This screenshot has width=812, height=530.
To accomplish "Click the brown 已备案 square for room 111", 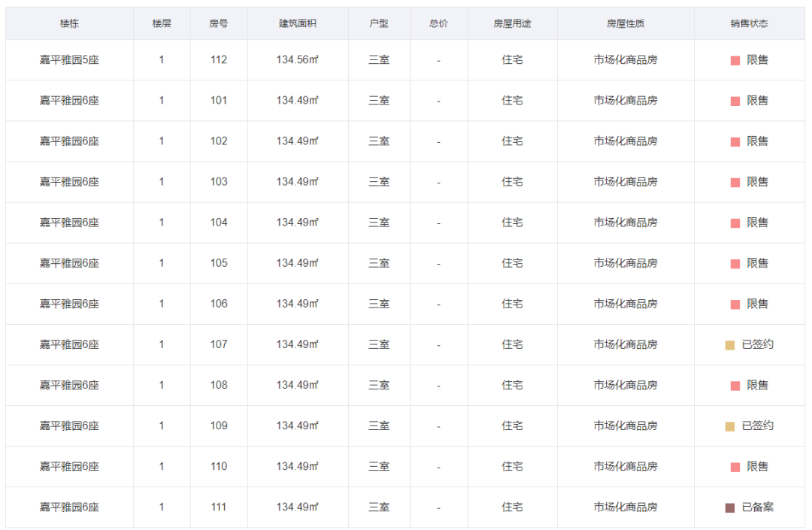I will click(730, 507).
